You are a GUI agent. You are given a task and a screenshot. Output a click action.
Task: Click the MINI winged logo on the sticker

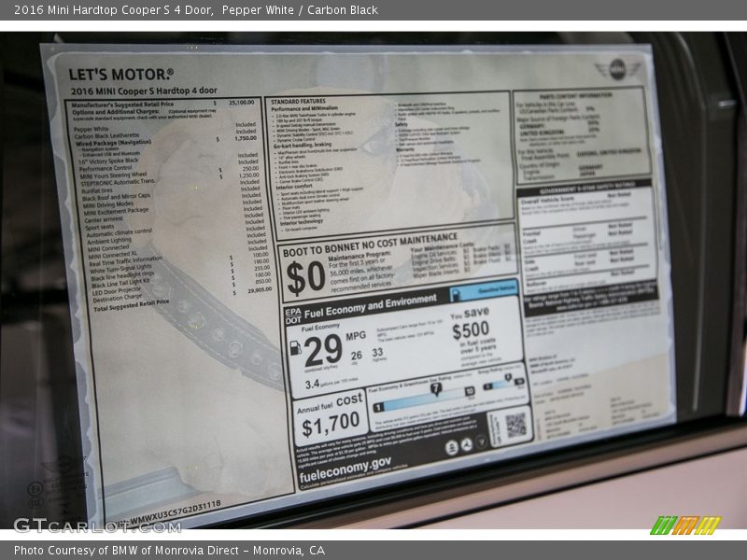(617, 69)
